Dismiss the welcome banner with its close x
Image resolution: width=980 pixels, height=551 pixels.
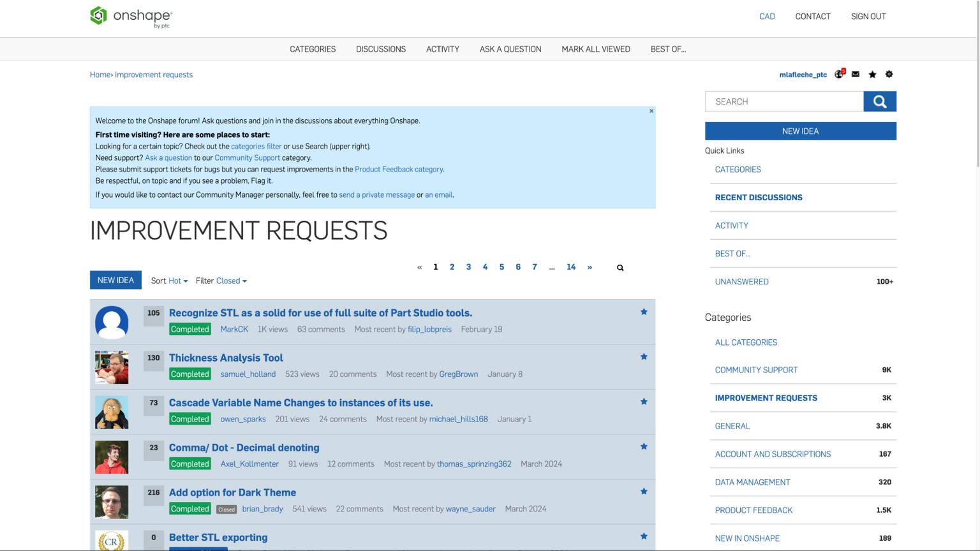click(651, 110)
